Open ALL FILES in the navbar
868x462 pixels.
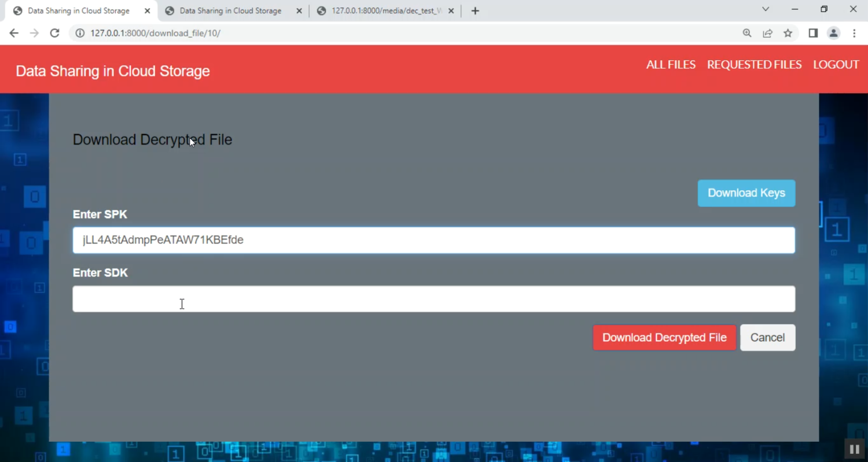tap(671, 65)
